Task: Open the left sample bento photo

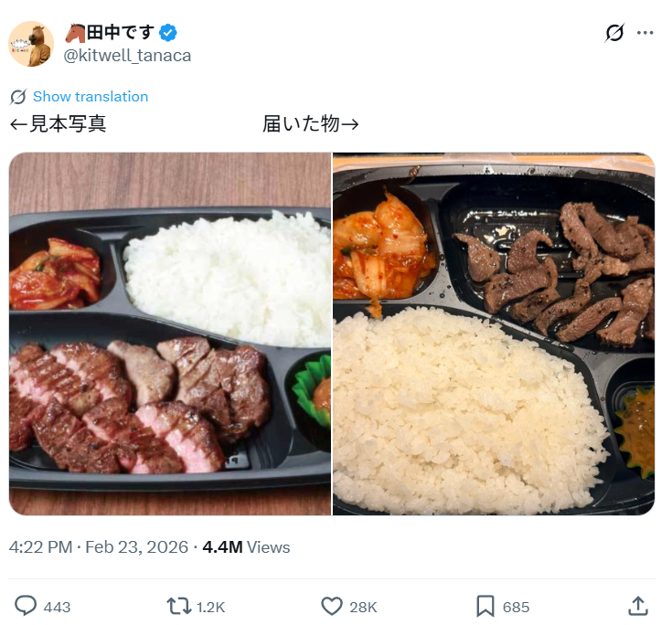Action: (170, 334)
